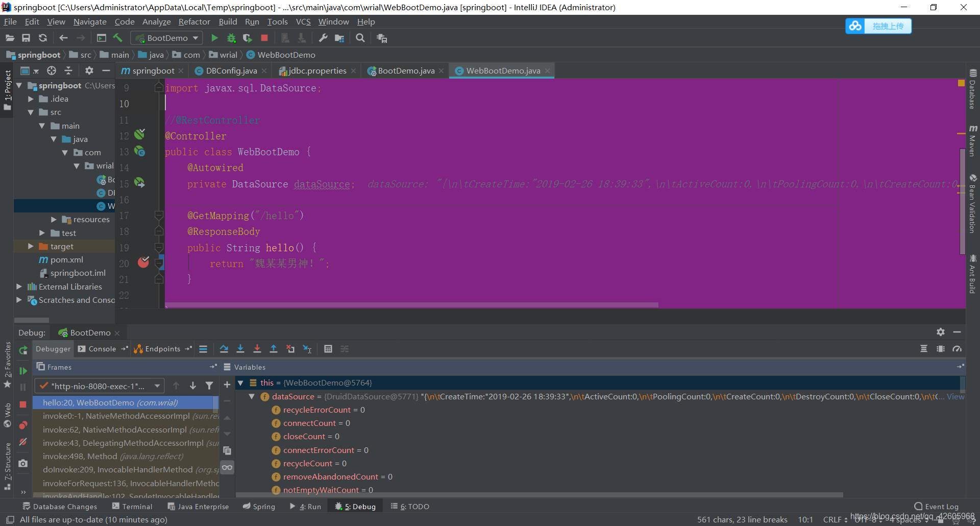This screenshot has width=980, height=526.
Task: Open the Refactor menu
Action: coord(194,21)
